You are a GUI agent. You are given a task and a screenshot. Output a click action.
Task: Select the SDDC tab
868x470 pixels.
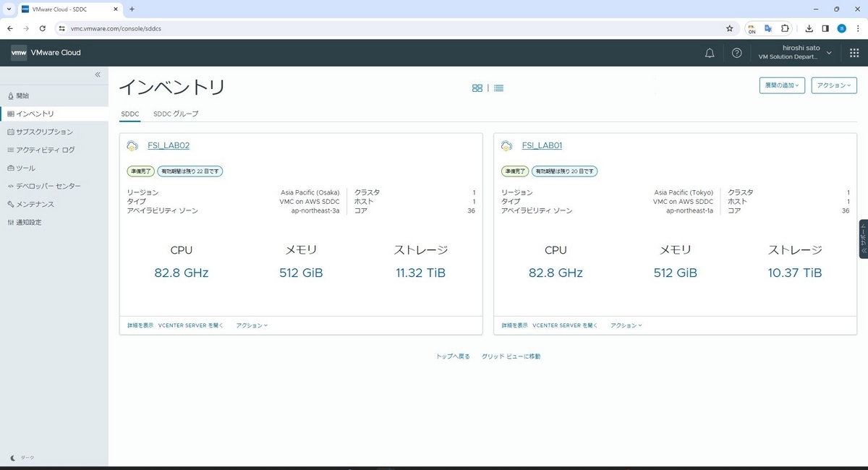point(130,114)
